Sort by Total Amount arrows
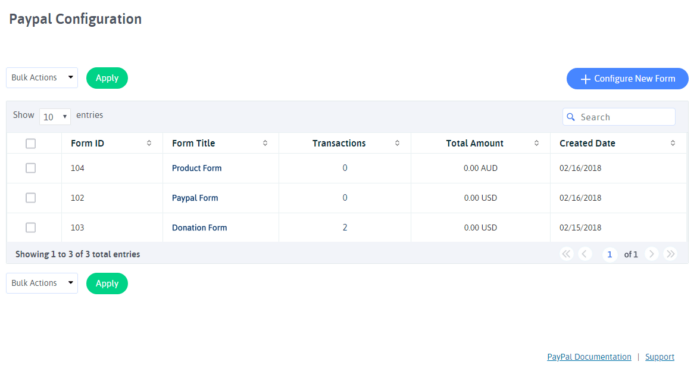The image size is (700, 377). tap(537, 143)
